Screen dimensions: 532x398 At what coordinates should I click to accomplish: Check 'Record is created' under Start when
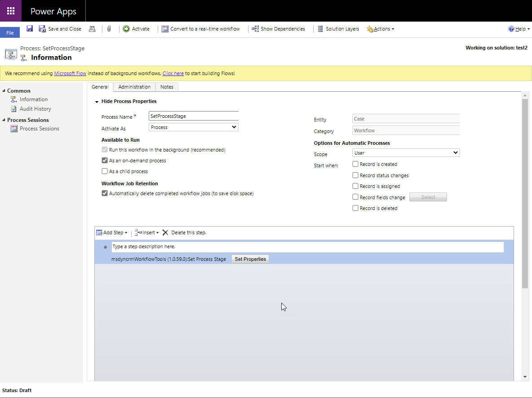click(x=355, y=164)
